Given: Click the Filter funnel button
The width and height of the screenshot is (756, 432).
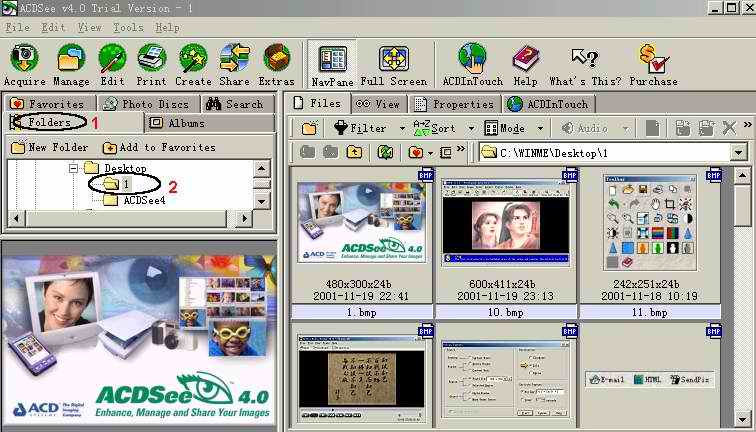Looking at the screenshot, I should click(x=361, y=128).
